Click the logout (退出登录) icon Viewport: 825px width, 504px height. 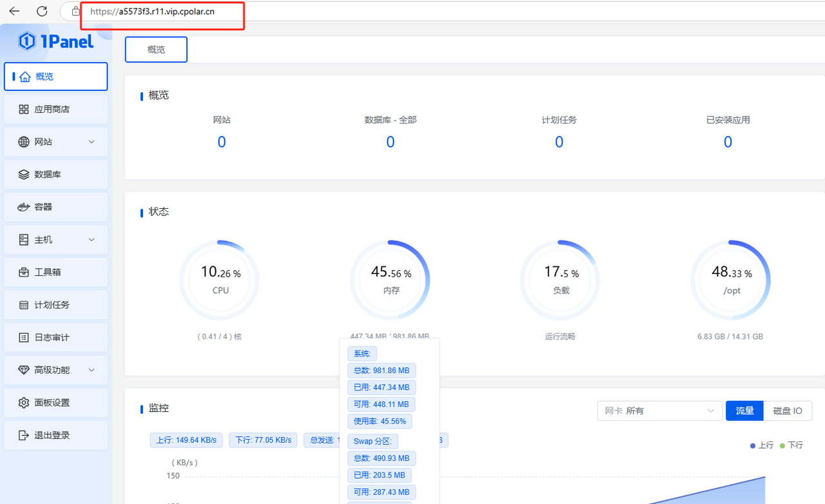[24, 436]
